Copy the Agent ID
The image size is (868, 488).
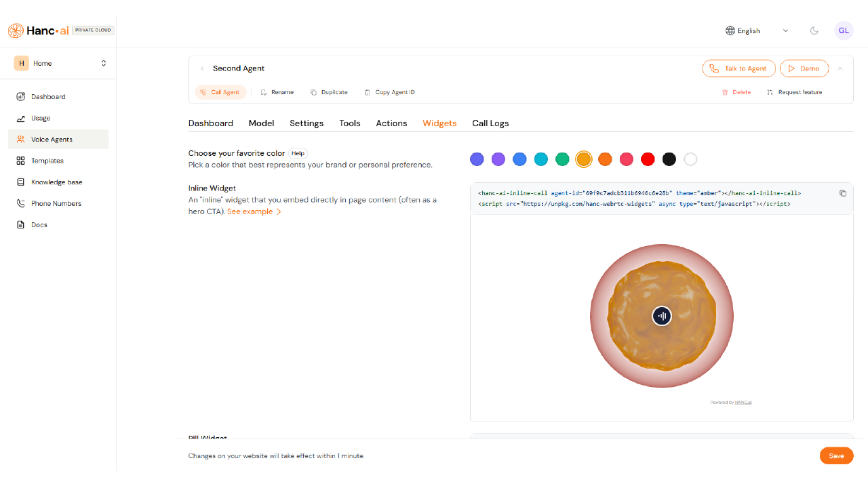[x=389, y=92]
